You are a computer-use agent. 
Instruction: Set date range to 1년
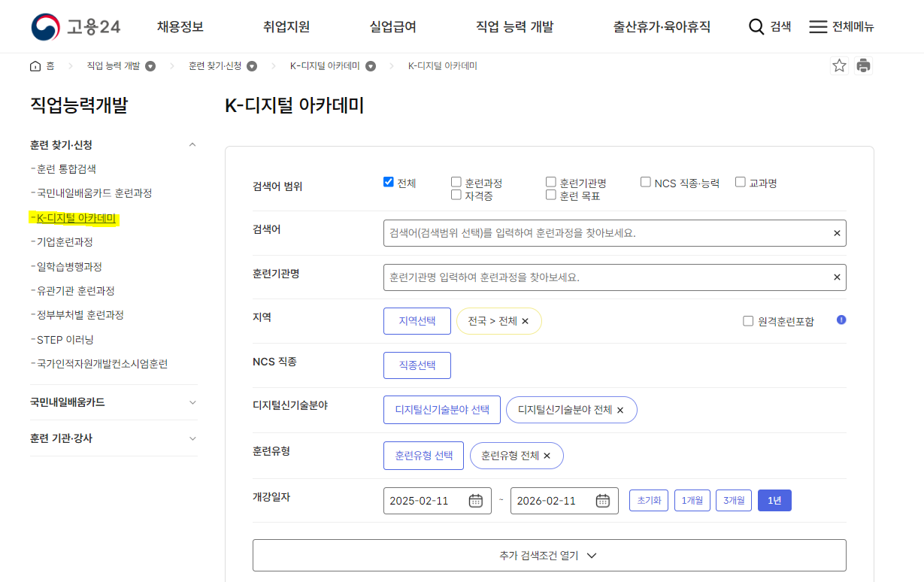pyautogui.click(x=774, y=501)
